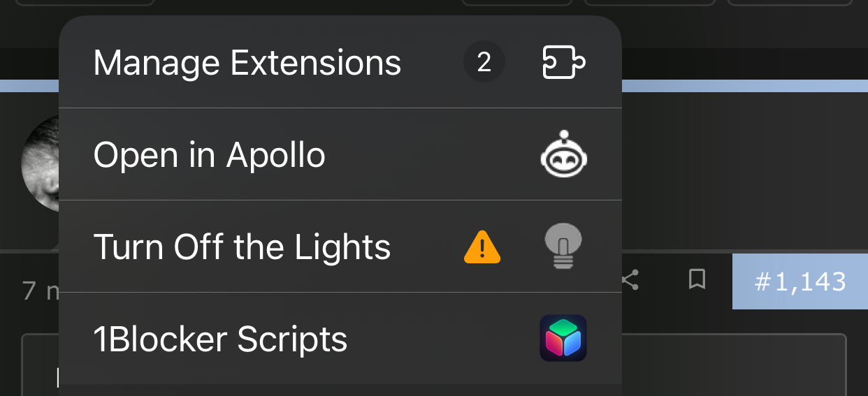The height and width of the screenshot is (396, 868).
Task: Click the colorful 1Blocker cube icon
Action: pyautogui.click(x=563, y=338)
